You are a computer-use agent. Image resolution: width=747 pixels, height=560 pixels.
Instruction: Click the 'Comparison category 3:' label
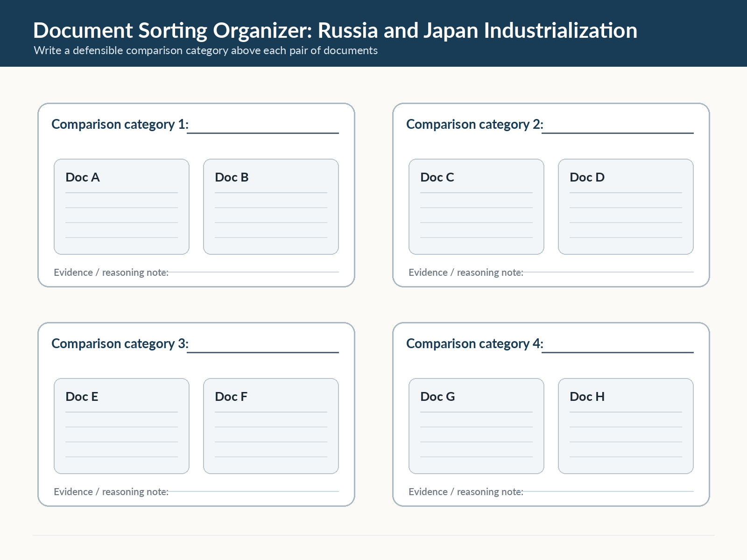tap(120, 343)
